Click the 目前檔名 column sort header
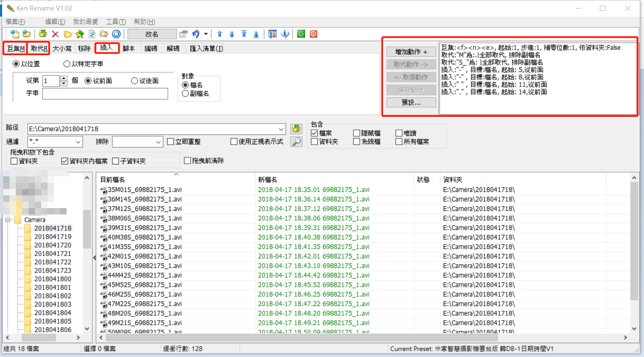The height and width of the screenshot is (357, 644). click(x=175, y=180)
